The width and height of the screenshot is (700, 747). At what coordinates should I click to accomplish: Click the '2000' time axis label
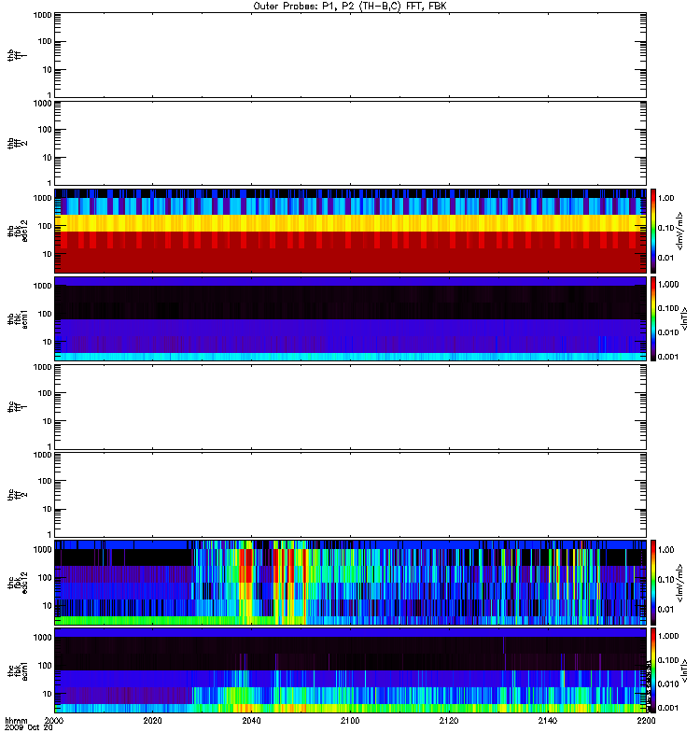[x=54, y=720]
